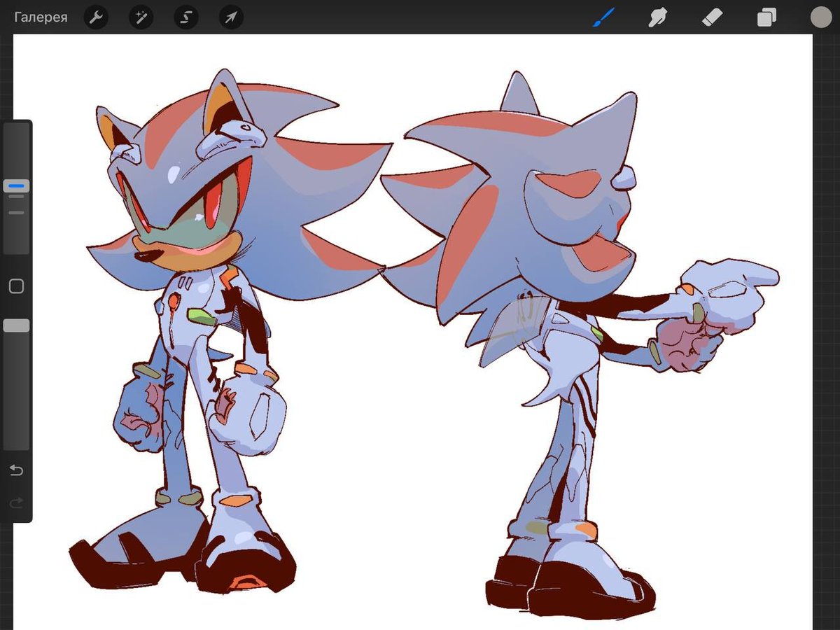
Task: Open the active color picker circle
Action: pyautogui.click(x=820, y=17)
